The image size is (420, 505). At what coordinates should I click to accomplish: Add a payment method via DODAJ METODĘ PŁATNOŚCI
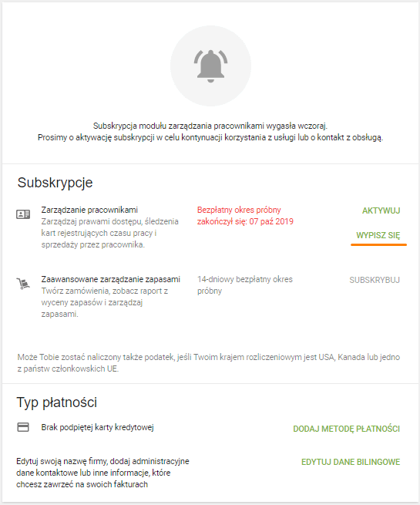click(x=347, y=429)
